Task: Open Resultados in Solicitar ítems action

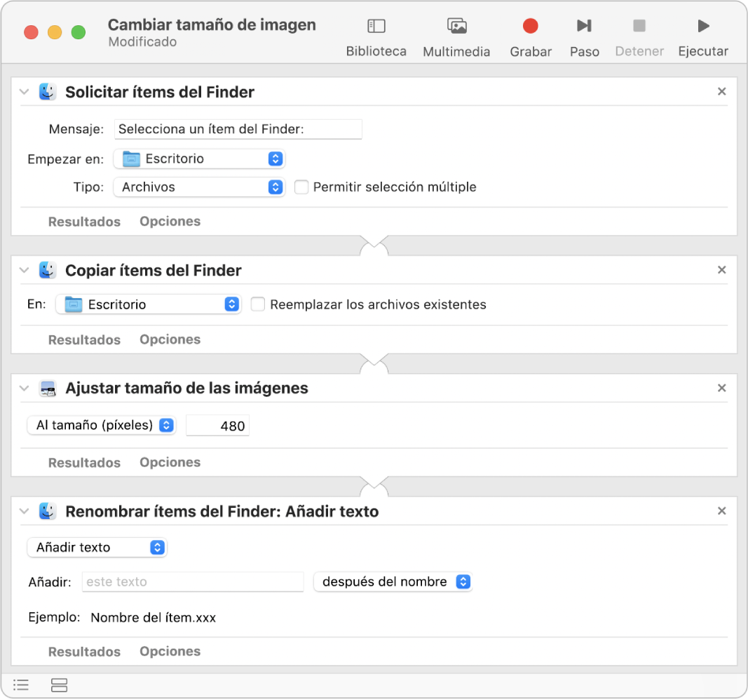Action: [84, 222]
